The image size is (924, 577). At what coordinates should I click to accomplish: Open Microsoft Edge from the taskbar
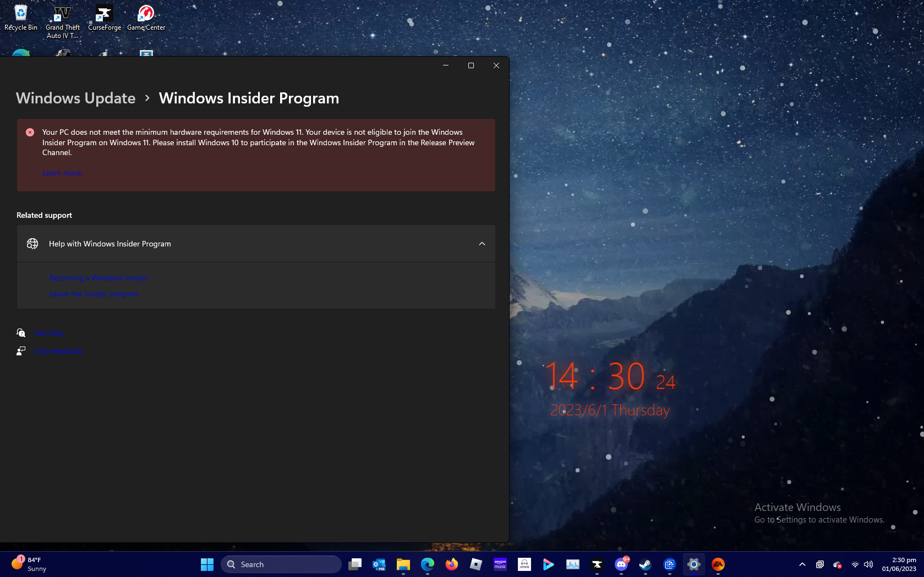pyautogui.click(x=428, y=564)
